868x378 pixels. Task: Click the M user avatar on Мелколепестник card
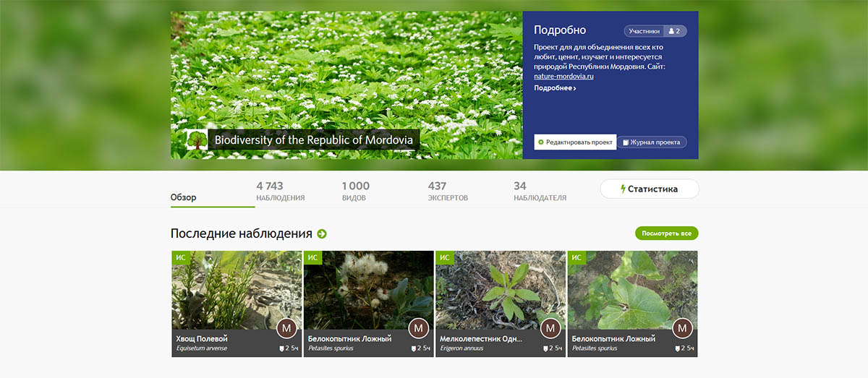point(550,329)
